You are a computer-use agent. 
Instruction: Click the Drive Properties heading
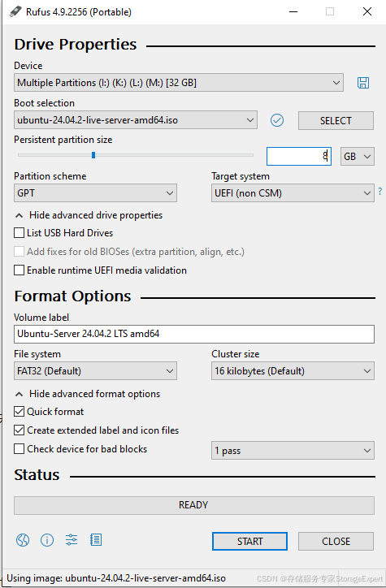coord(76,44)
